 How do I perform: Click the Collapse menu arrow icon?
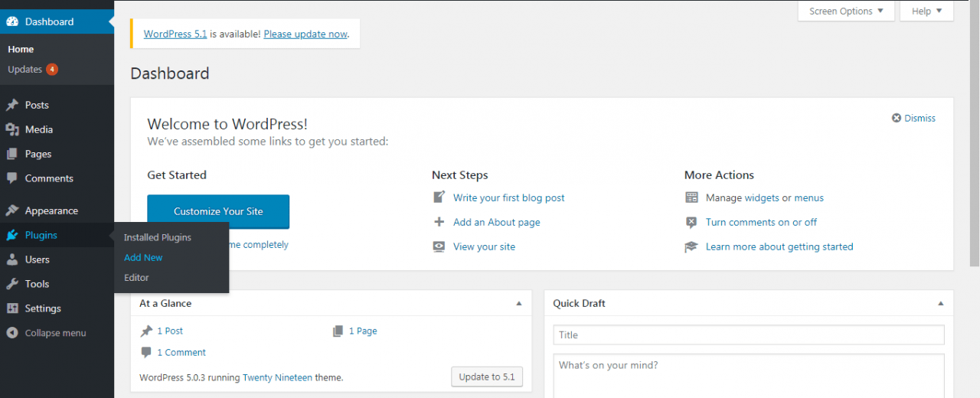12,333
